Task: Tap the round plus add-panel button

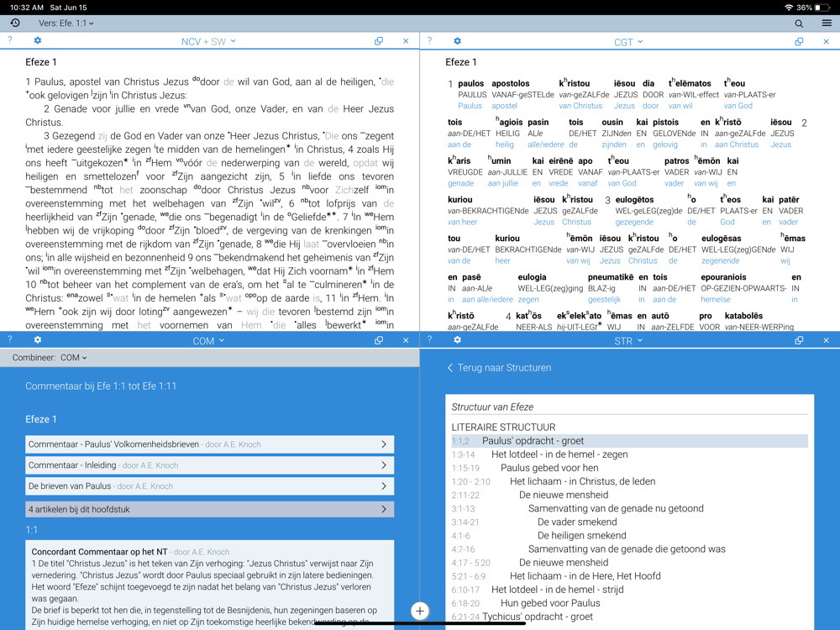Action: [420, 611]
